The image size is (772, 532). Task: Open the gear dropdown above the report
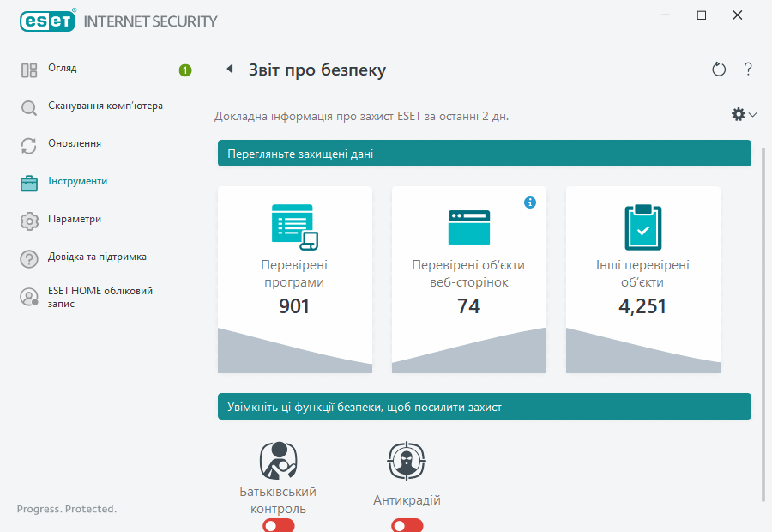pos(739,113)
